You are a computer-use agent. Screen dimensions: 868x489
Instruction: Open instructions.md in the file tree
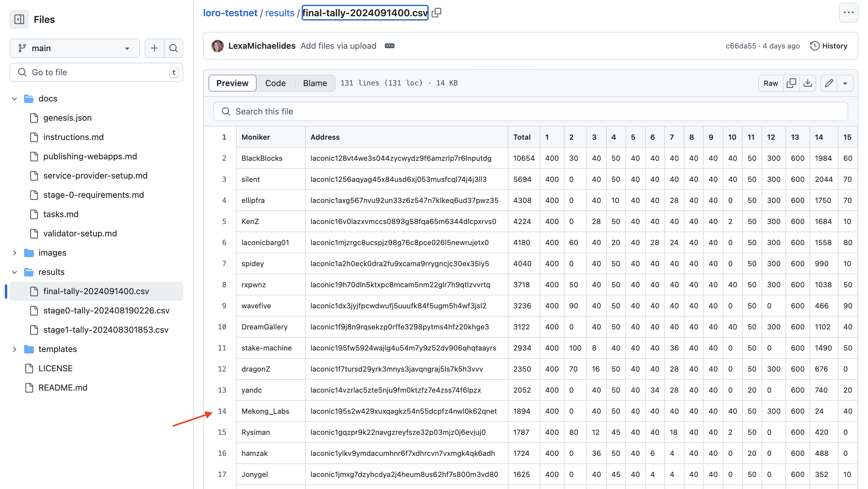pos(74,137)
